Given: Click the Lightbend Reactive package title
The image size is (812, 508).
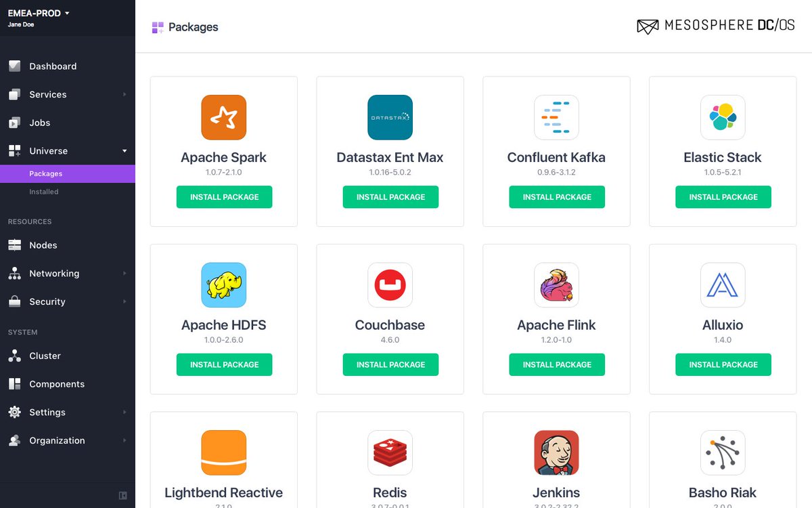Looking at the screenshot, I should tap(224, 492).
